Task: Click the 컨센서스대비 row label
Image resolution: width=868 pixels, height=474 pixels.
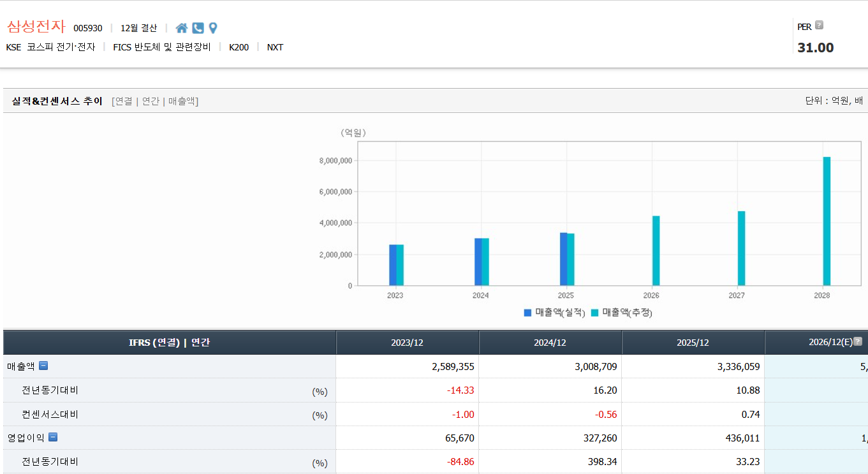Action: 50,414
